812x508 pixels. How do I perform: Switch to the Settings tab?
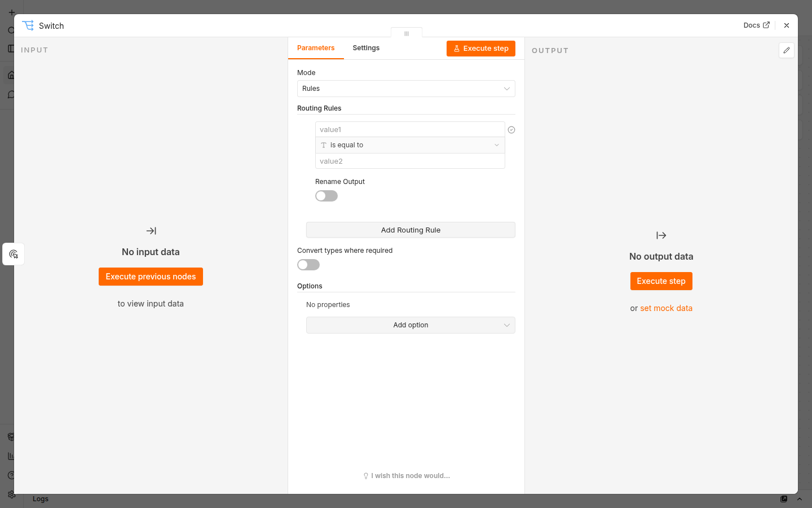(366, 48)
